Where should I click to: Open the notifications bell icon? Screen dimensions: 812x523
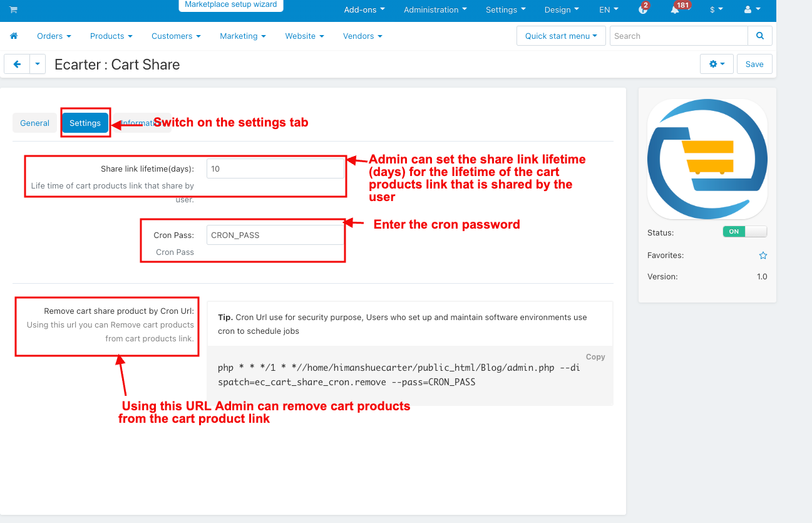[x=674, y=10]
